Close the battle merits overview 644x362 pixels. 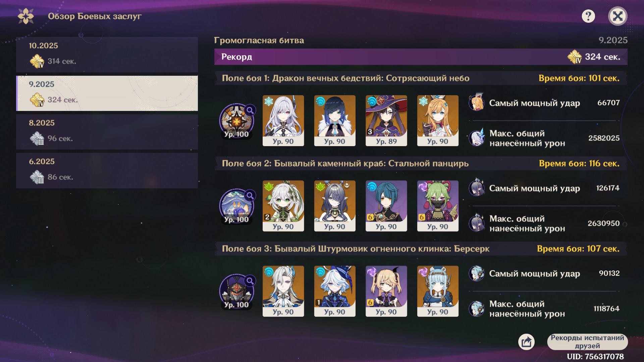pyautogui.click(x=618, y=16)
